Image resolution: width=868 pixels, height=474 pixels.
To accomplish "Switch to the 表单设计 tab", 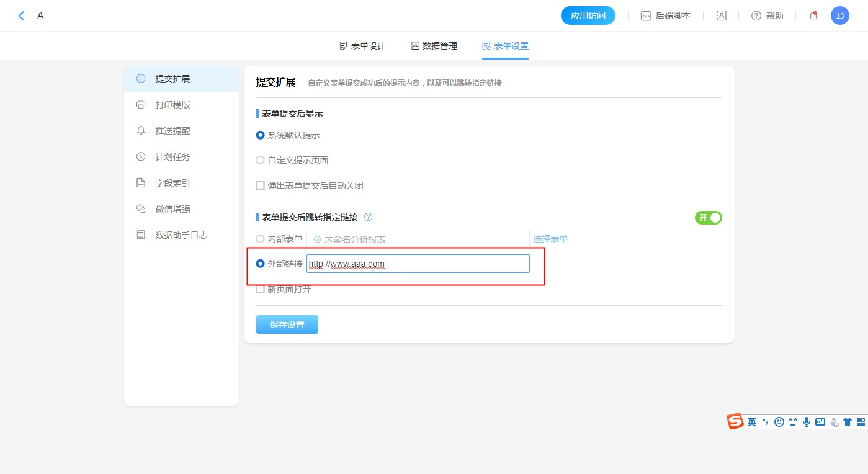I will pyautogui.click(x=362, y=46).
